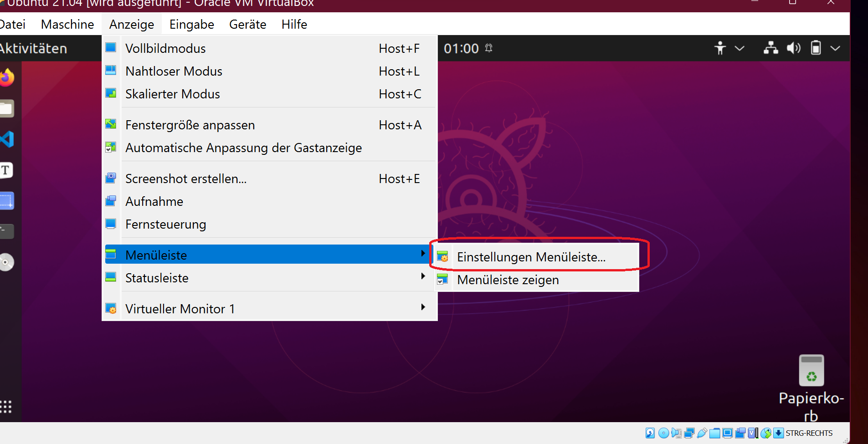The image size is (868, 444).
Task: Expand the Statusleiste submenu arrow
Action: (423, 276)
